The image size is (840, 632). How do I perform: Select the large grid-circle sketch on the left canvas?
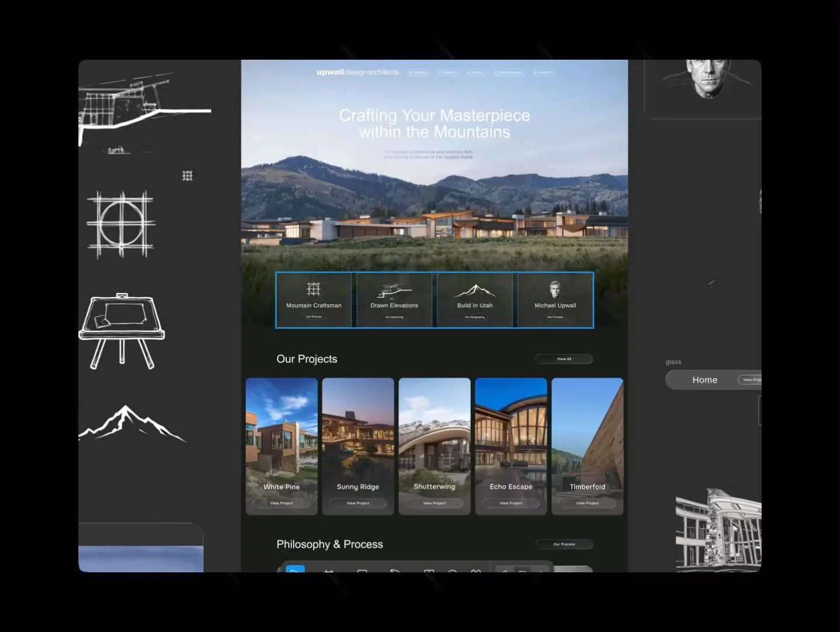coord(121,225)
